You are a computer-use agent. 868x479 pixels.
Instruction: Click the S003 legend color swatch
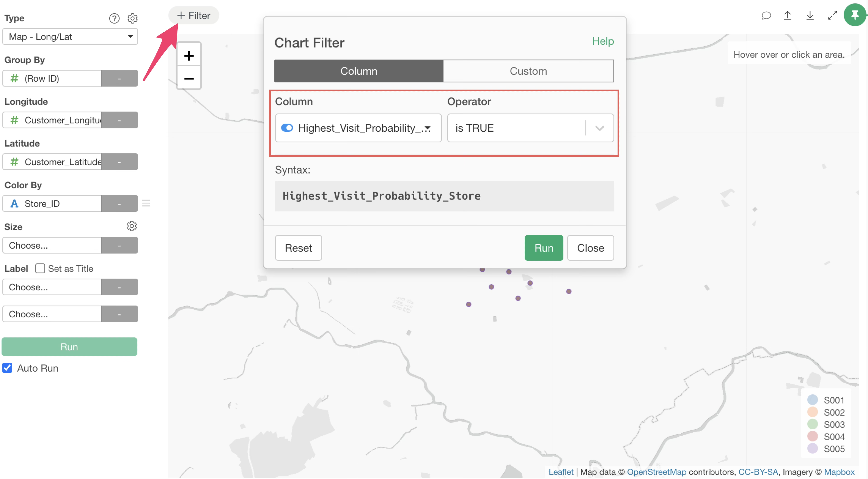click(x=812, y=424)
